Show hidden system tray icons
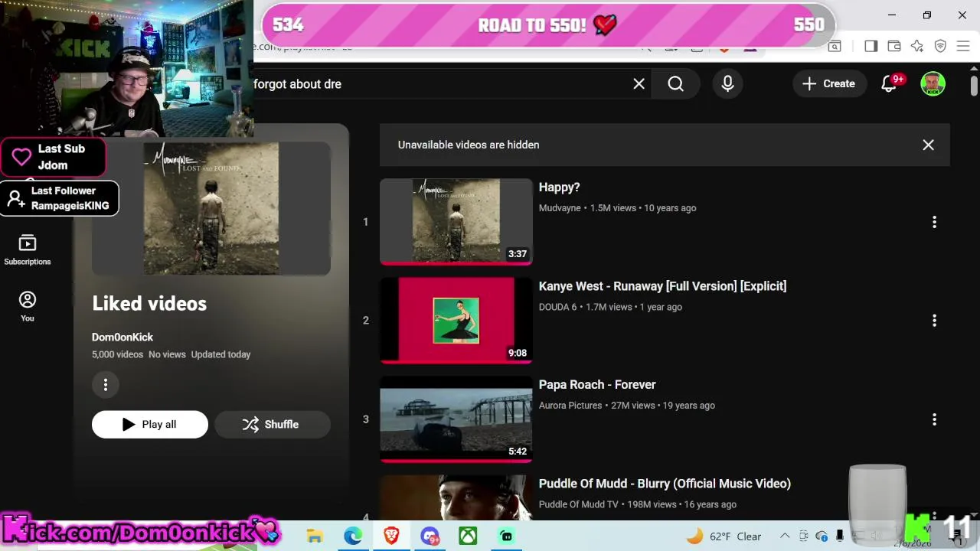 coord(785,536)
